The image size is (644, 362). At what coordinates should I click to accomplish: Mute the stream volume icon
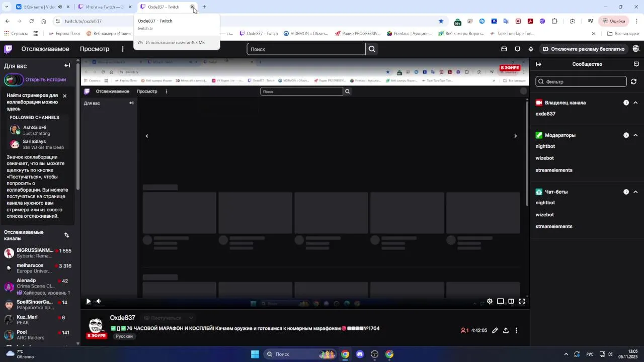[x=99, y=301]
